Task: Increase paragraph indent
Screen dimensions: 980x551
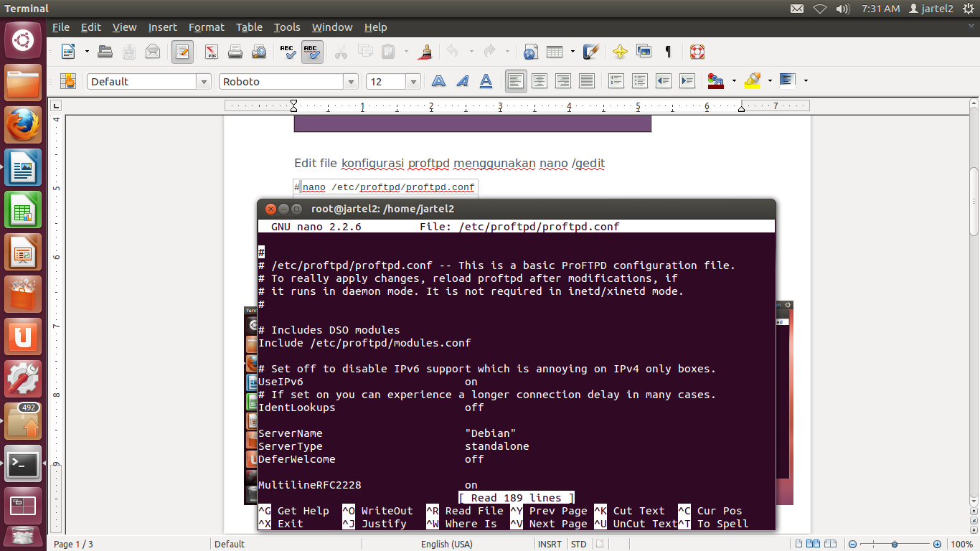Action: [x=687, y=81]
